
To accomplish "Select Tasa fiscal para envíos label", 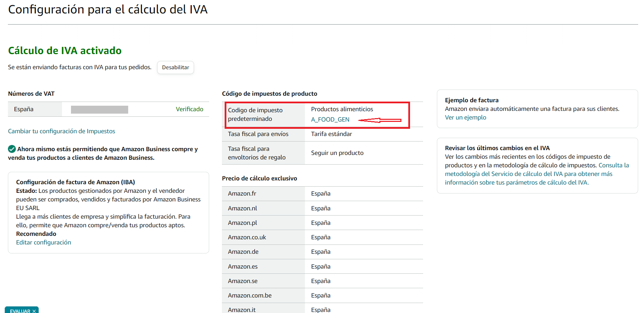I will 258,134.
